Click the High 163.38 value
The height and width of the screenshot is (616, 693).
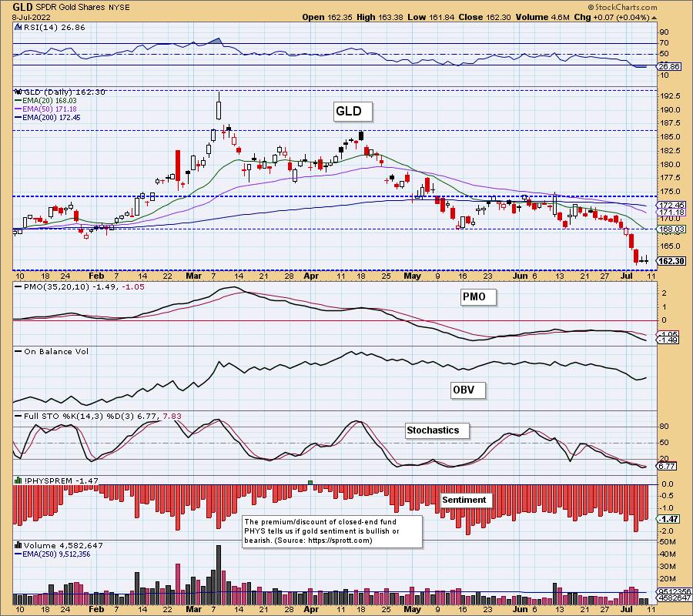(x=380, y=17)
